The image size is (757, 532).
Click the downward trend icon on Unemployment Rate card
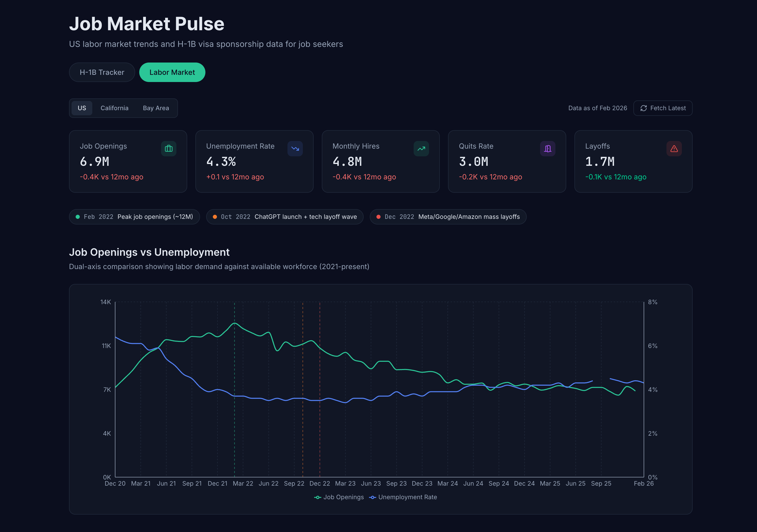295,149
